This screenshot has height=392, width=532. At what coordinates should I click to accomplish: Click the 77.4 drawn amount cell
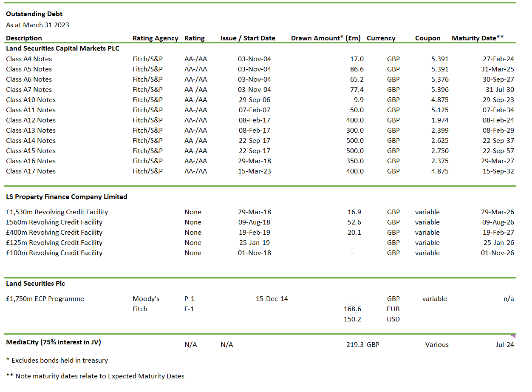point(357,89)
